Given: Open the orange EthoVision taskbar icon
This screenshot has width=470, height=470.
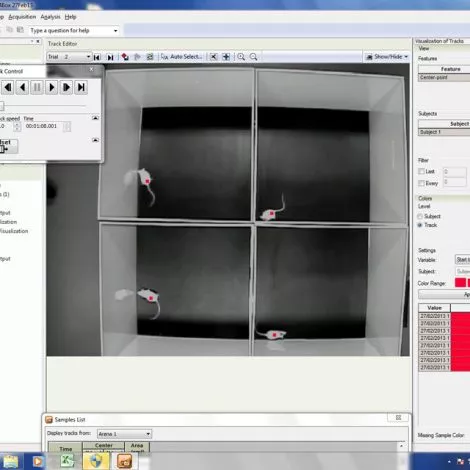Looking at the screenshot, I should coord(125,461).
